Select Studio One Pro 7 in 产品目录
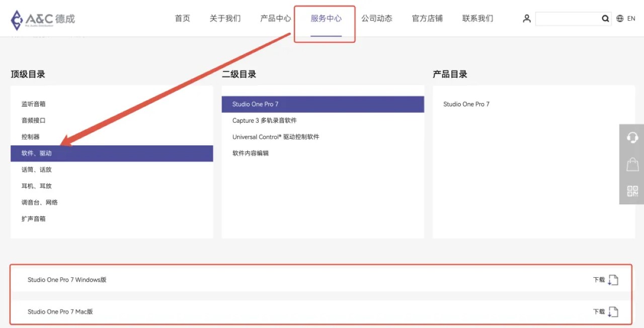This screenshot has height=328, width=644. coord(466,104)
